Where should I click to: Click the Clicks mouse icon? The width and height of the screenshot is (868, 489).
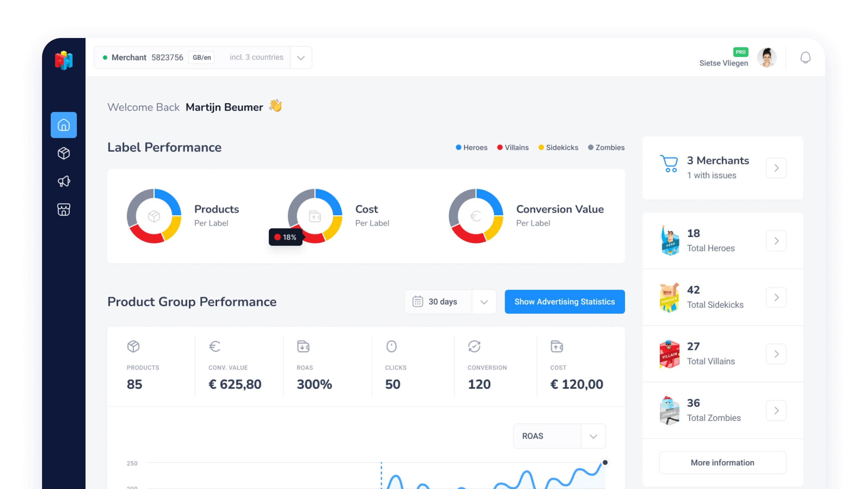(391, 346)
